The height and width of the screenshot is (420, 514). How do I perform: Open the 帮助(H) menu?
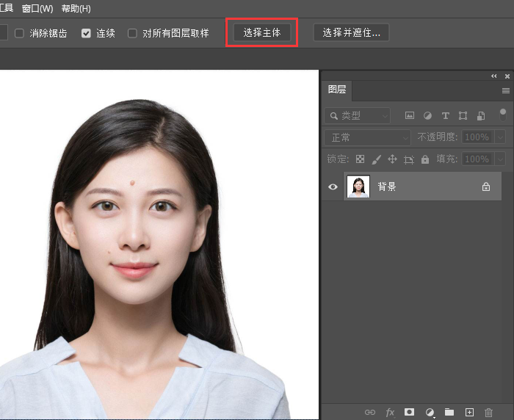76,9
